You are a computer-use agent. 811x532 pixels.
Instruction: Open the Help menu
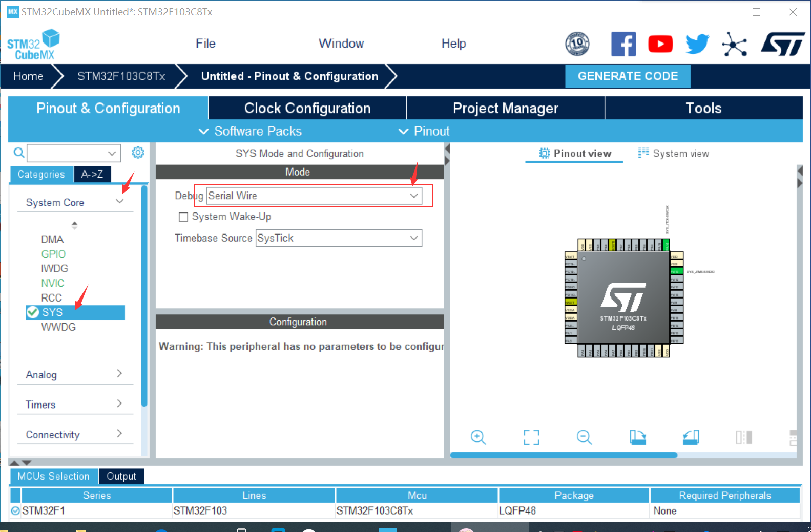point(453,44)
